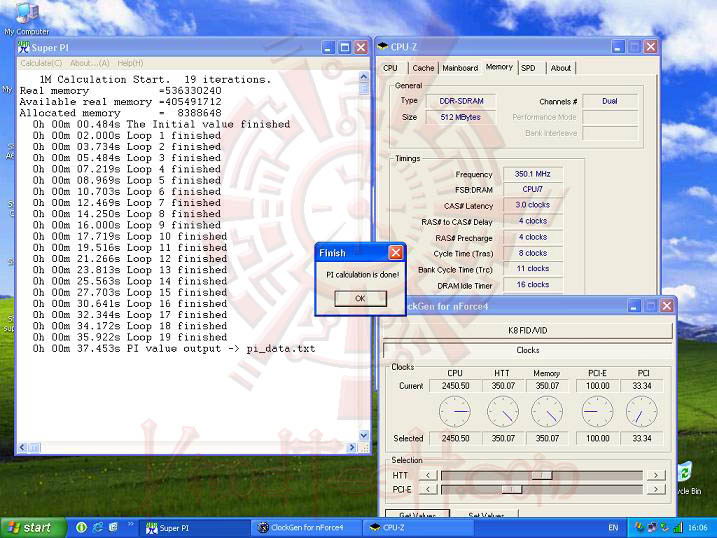This screenshot has height=538, width=717.
Task: Click Bank Cycle Time value 11 clocks
Action: pyautogui.click(x=533, y=269)
